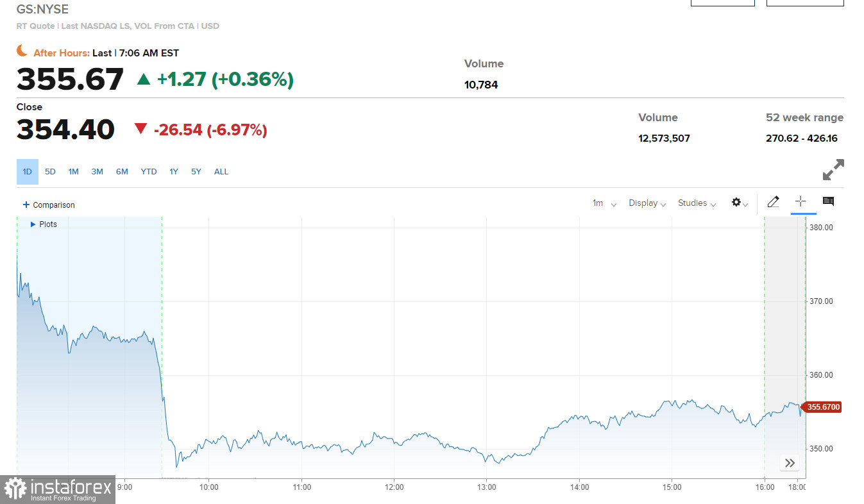Screen dimensions: 864x504
Task: Activate the pencil drawing tool
Action: (773, 202)
